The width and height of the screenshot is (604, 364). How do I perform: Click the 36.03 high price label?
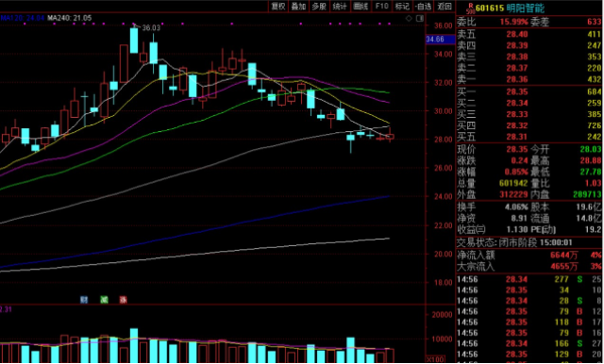click(151, 27)
